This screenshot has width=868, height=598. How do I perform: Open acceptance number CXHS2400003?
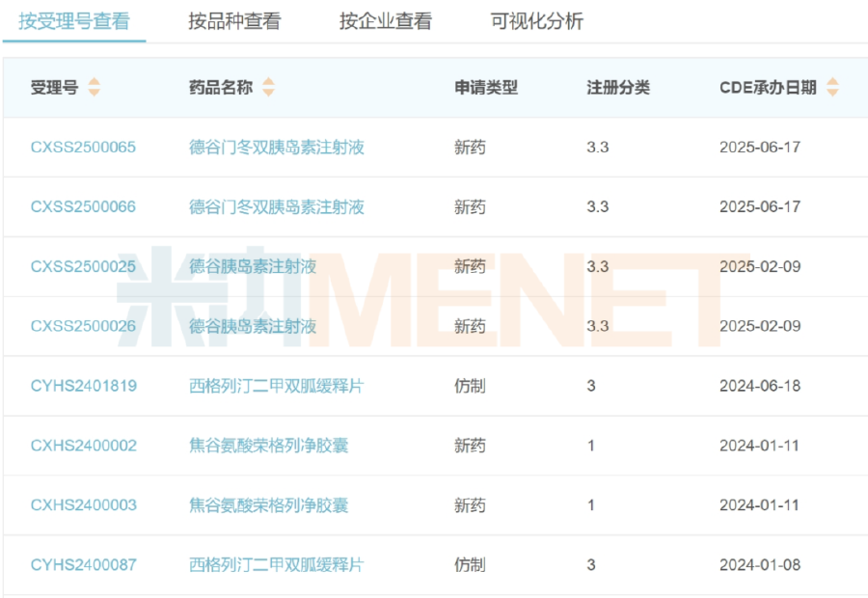[84, 505]
